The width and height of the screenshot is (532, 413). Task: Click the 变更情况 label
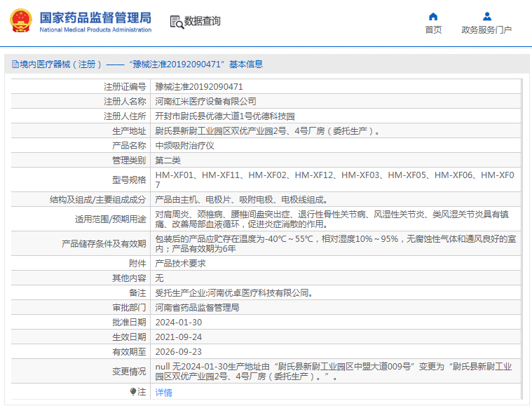coord(129,372)
